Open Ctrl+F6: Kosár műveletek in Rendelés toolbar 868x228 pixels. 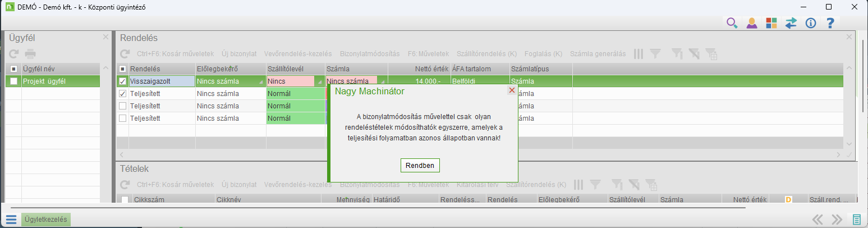point(176,54)
